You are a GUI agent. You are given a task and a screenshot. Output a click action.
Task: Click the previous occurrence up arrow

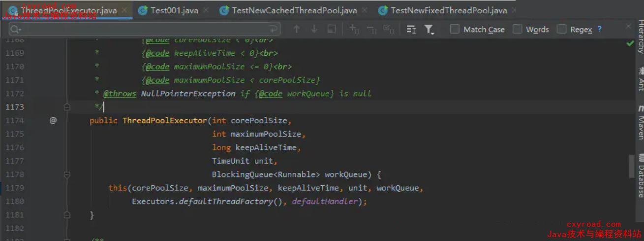coord(296,30)
